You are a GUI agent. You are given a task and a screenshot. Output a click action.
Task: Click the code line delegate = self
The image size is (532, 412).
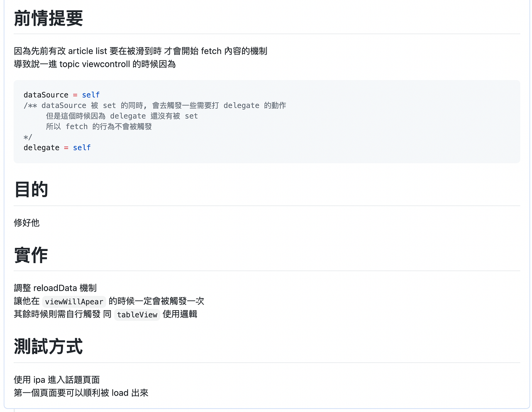[x=57, y=148]
